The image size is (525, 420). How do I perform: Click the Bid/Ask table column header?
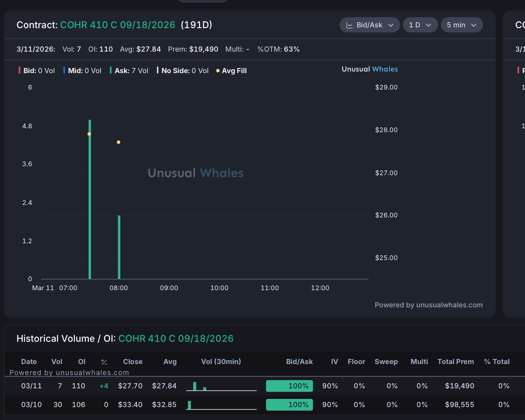[299, 362]
